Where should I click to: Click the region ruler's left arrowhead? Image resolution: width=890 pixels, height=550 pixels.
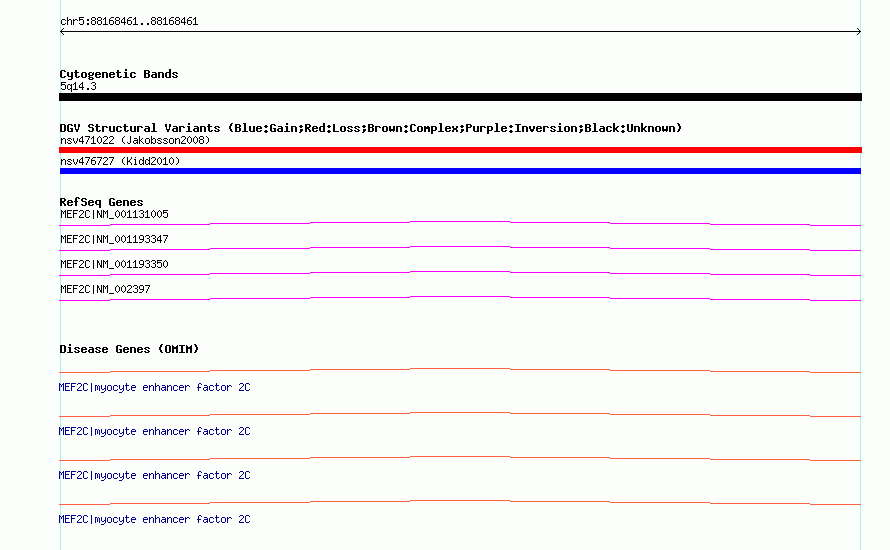coord(62,32)
